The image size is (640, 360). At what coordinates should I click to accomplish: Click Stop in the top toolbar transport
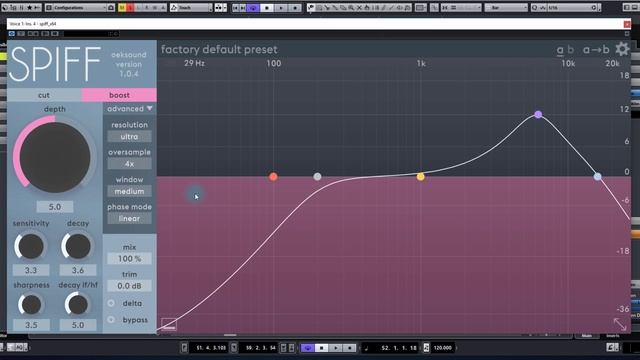[x=267, y=8]
